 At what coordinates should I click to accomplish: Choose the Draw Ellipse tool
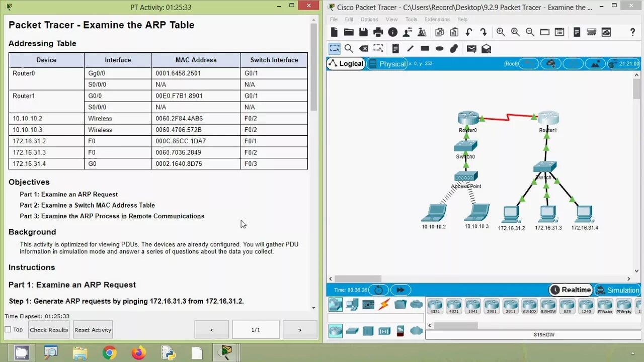439,49
